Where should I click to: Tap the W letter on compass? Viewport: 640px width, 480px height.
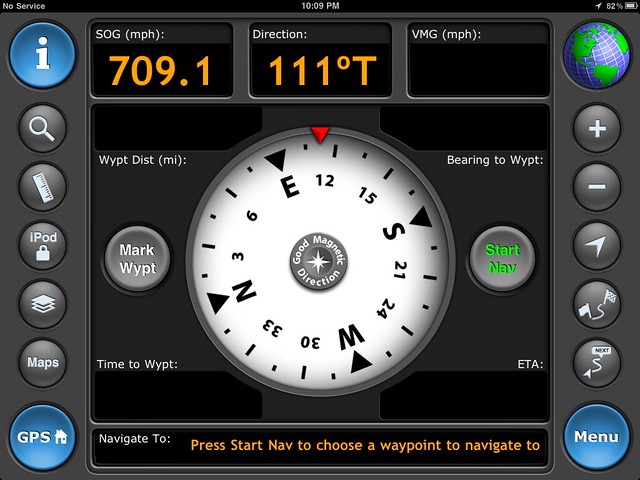(x=351, y=337)
